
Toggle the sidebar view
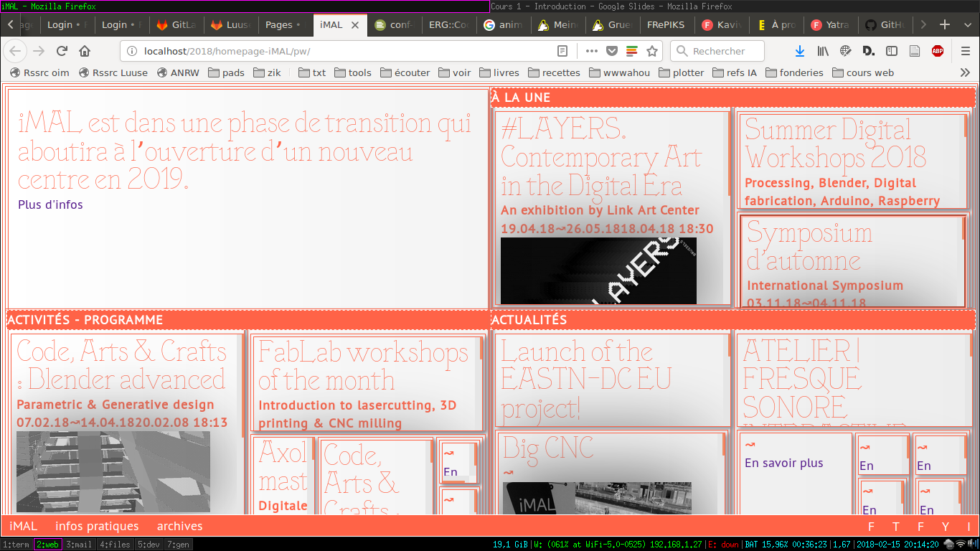coord(892,51)
